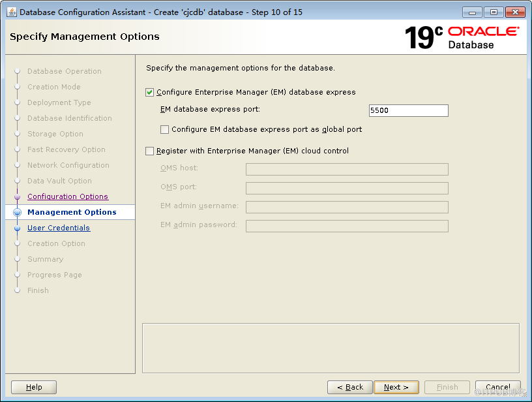532x402 pixels.
Task: Minimize the Database Configuration Assistant window
Action: [472, 12]
